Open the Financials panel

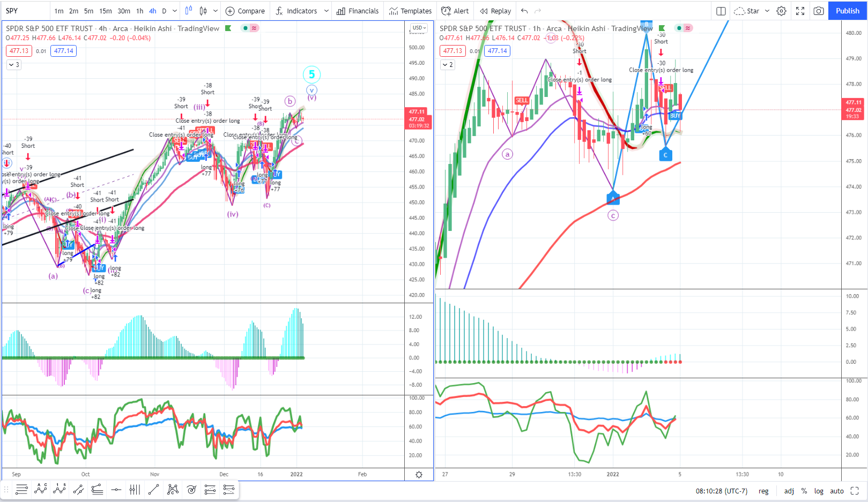tap(358, 11)
